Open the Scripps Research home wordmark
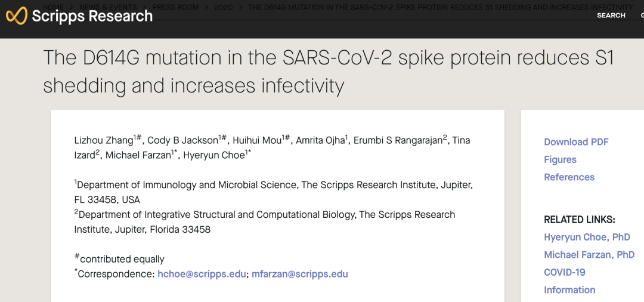Image resolution: width=644 pixels, height=302 pixels. tap(92, 16)
